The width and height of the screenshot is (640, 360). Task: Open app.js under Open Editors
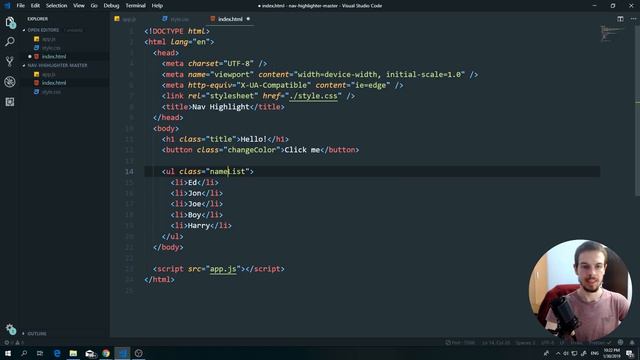coord(49,39)
